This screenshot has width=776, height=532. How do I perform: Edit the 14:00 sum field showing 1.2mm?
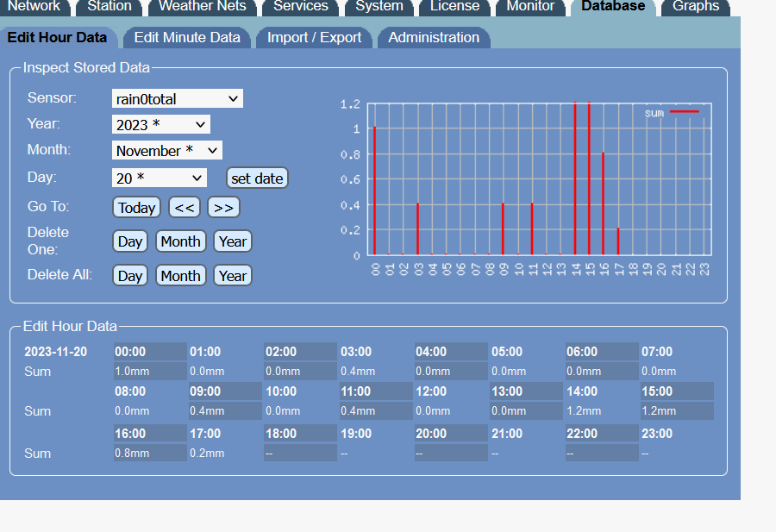(602, 411)
